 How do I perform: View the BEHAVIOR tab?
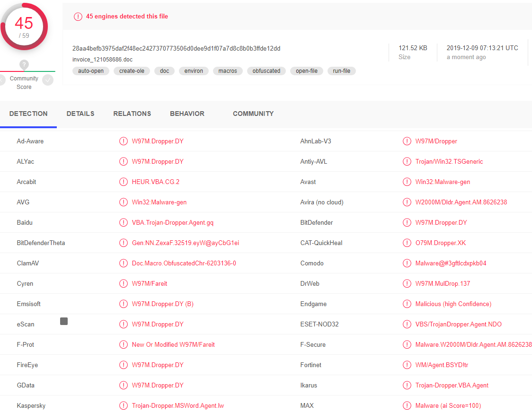click(187, 114)
